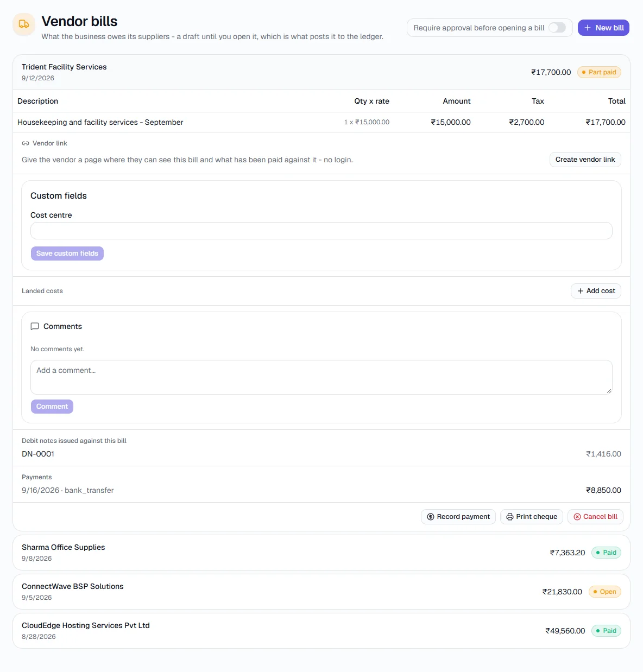Click the Custom fields heading

(59, 196)
